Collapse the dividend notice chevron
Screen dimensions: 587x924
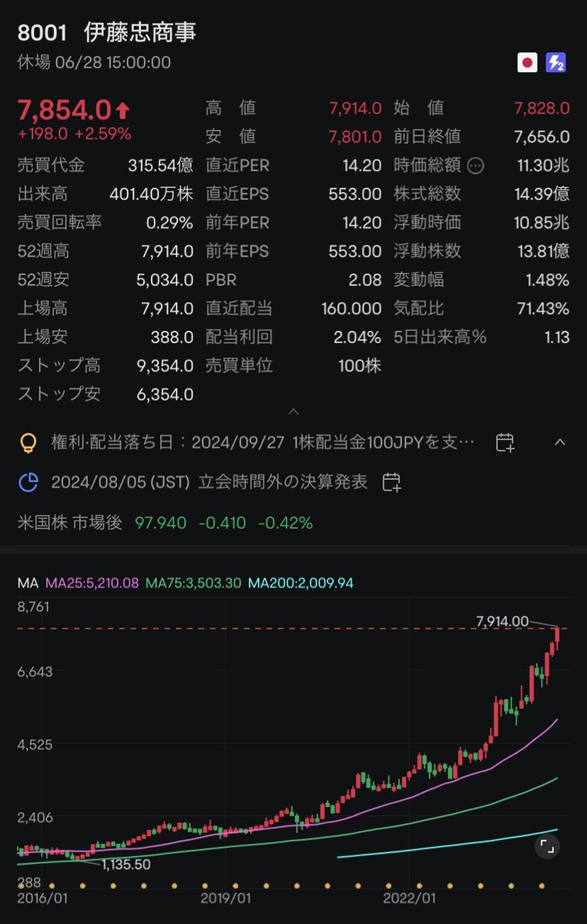tap(560, 442)
